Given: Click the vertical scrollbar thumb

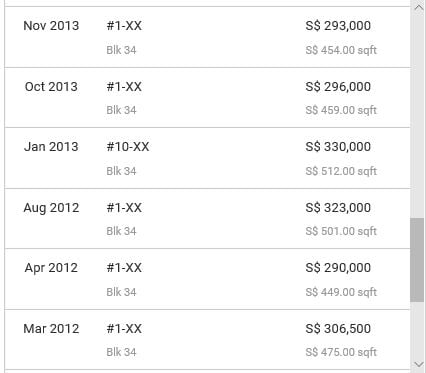Looking at the screenshot, I should [417, 260].
